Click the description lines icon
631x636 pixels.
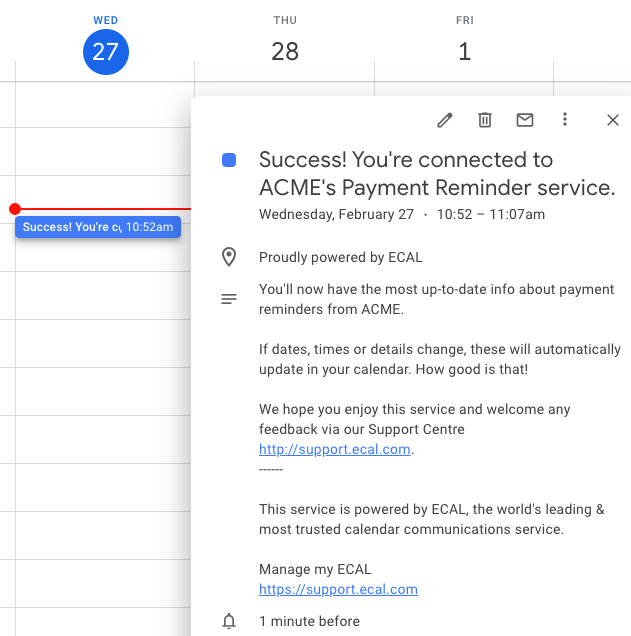coord(229,299)
